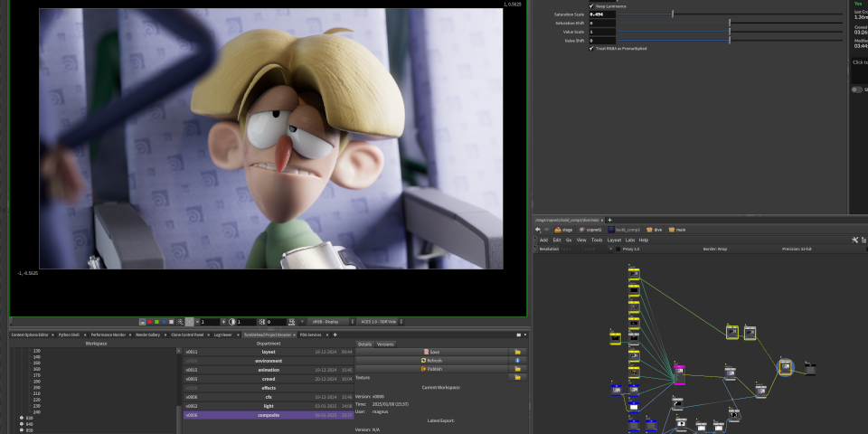Select the magenta merge node in the network
868x434 pixels.
point(679,373)
